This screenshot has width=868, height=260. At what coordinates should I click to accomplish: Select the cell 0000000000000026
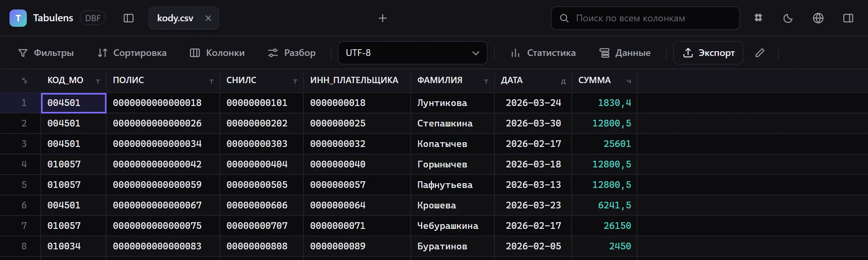pyautogui.click(x=163, y=124)
